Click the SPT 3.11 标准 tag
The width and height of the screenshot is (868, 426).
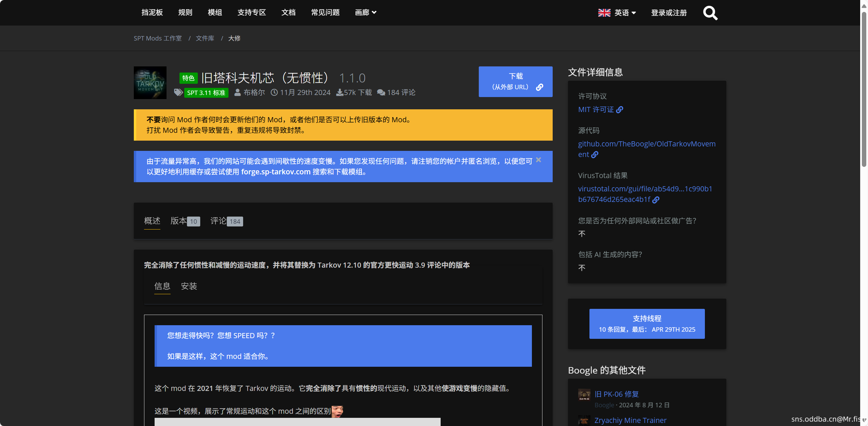(206, 93)
